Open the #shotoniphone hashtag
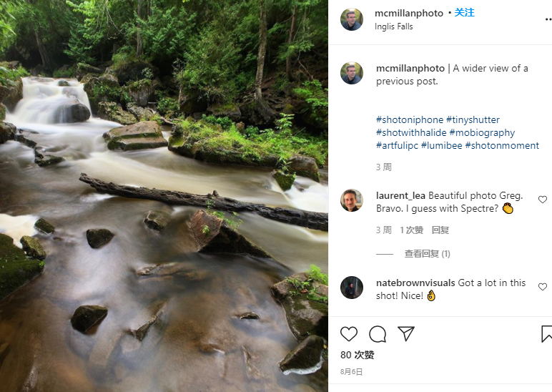This screenshot has width=552, height=392. [x=410, y=119]
